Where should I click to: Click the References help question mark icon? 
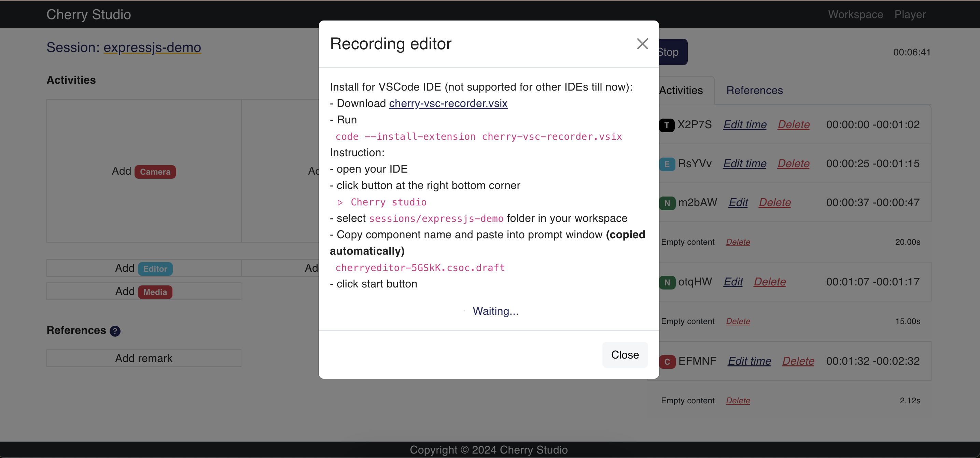click(x=115, y=331)
